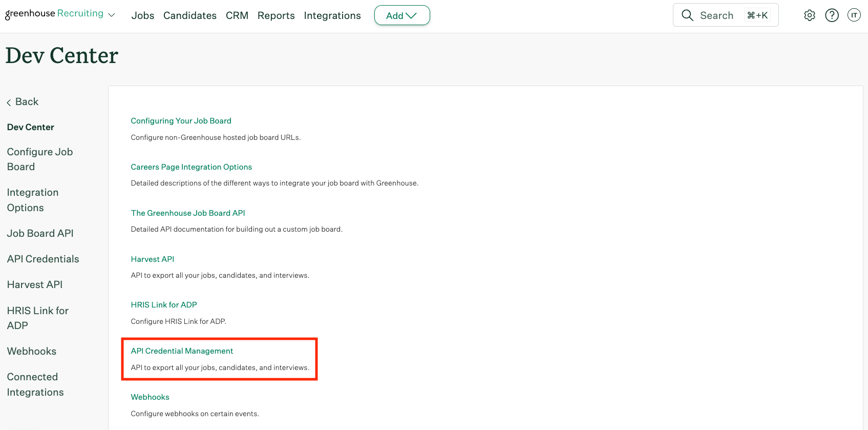This screenshot has height=430, width=868.
Task: Open The Greenhouse Job Board API link
Action: [x=188, y=213]
